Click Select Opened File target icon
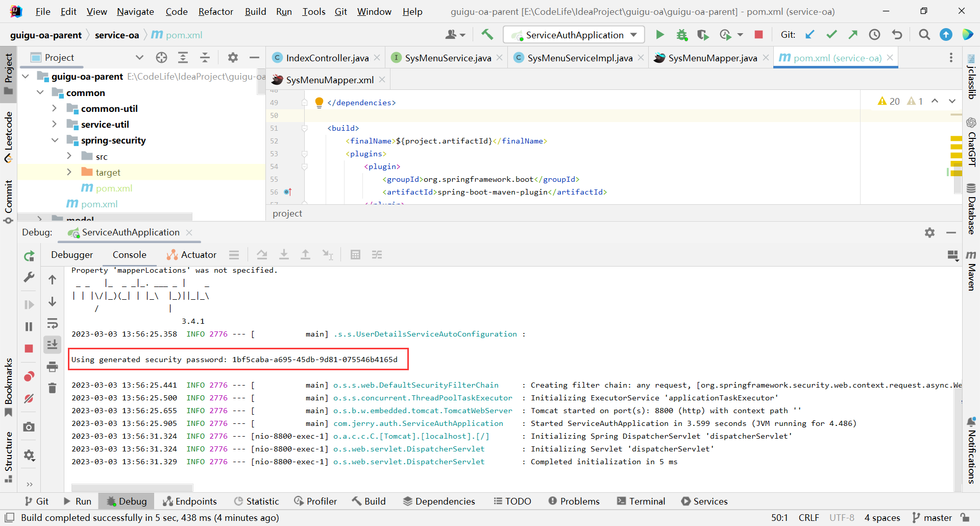 pos(161,58)
